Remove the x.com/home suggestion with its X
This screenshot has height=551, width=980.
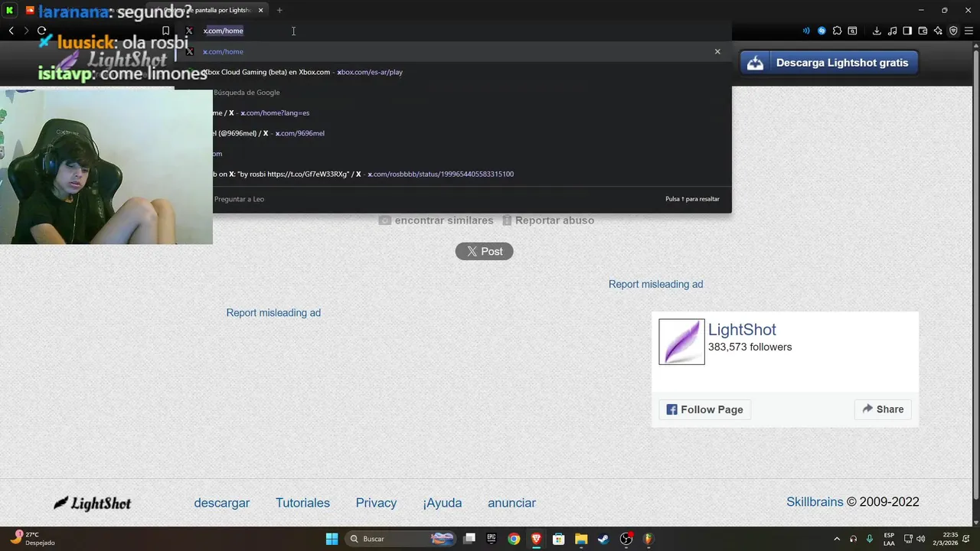717,51
